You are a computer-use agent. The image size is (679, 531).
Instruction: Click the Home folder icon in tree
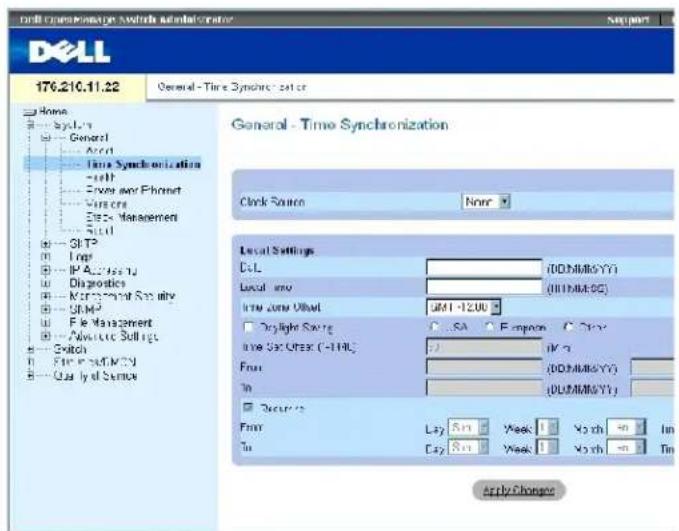(29, 113)
